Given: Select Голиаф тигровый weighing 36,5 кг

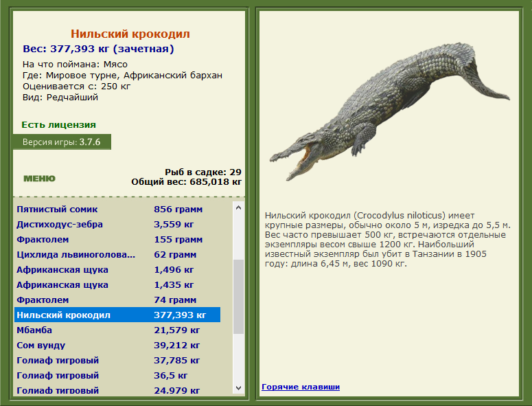Looking at the screenshot, I should (x=117, y=376).
